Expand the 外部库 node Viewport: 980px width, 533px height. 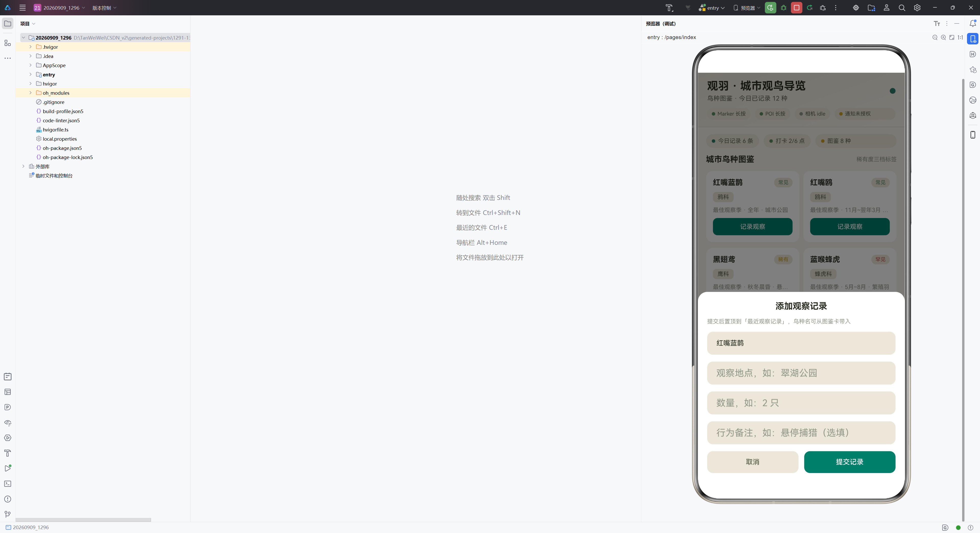(23, 166)
